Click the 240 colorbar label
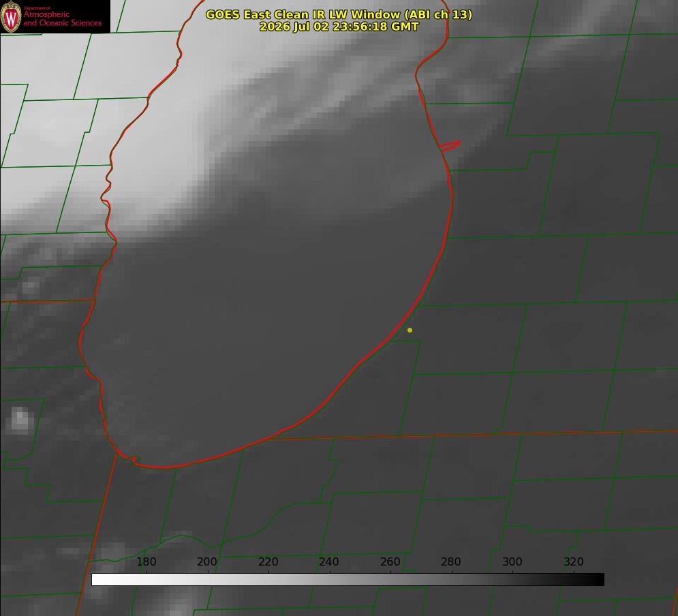This screenshot has height=616, width=678. 329,561
